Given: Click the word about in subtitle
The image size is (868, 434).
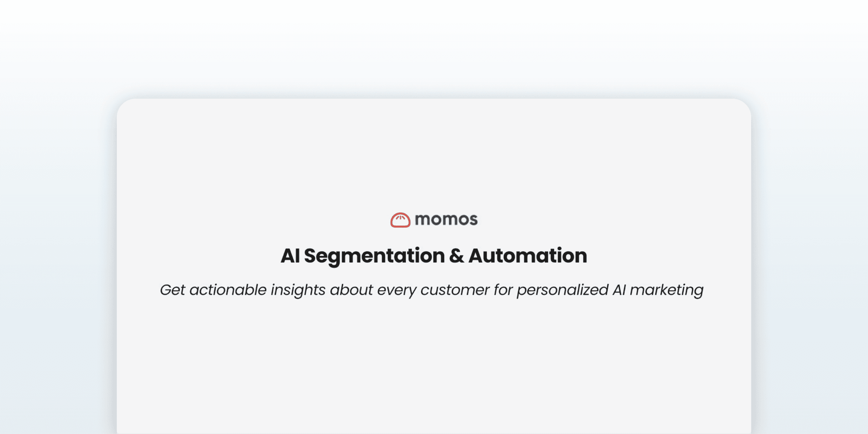Looking at the screenshot, I should pyautogui.click(x=351, y=290).
